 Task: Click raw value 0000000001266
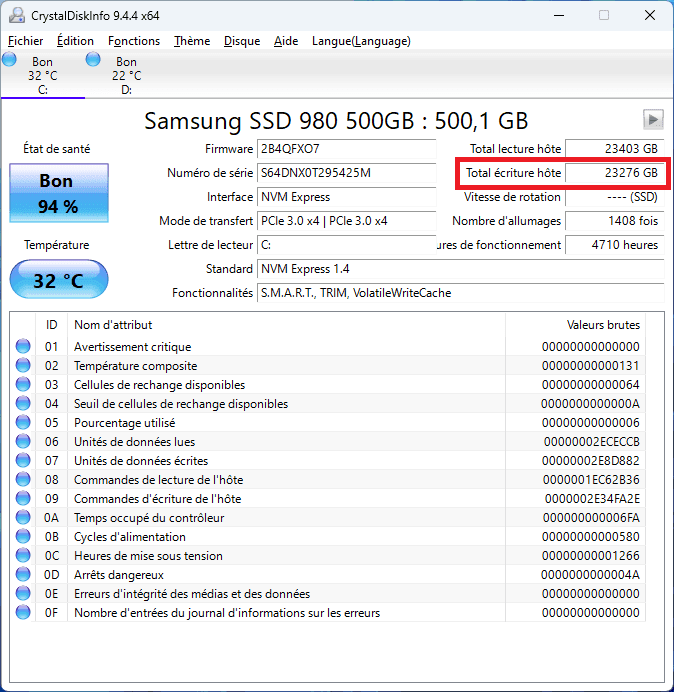click(591, 556)
